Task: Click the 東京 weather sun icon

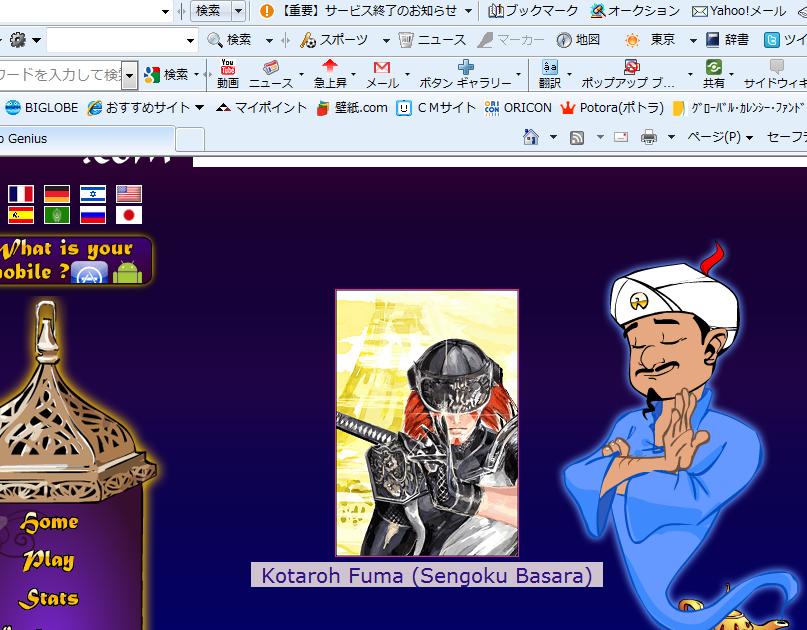Action: point(631,40)
